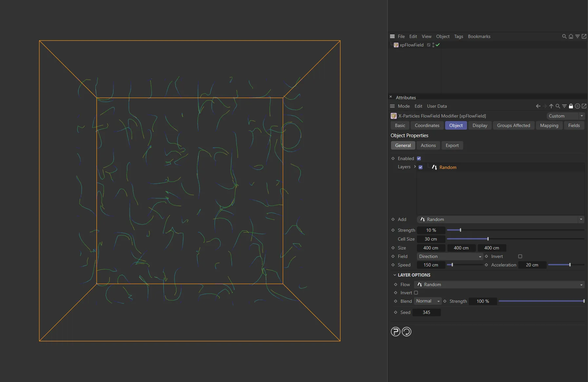Enable the Invert checkbox next to Field

[520, 256]
